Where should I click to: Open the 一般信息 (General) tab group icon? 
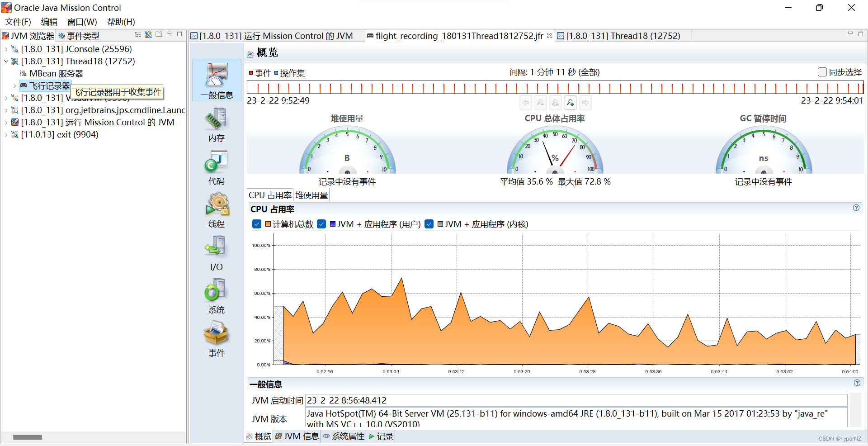pyautogui.click(x=217, y=80)
